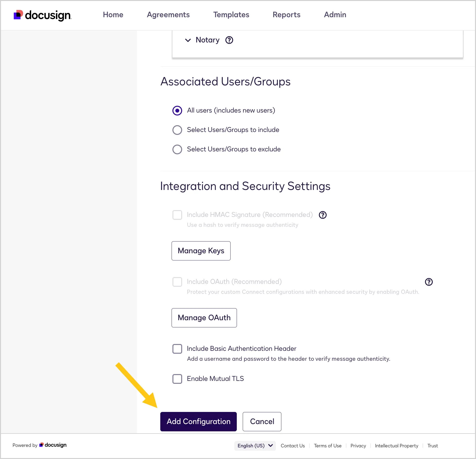Go to the Admin tab
Image resolution: width=476 pixels, height=459 pixels.
tap(335, 15)
